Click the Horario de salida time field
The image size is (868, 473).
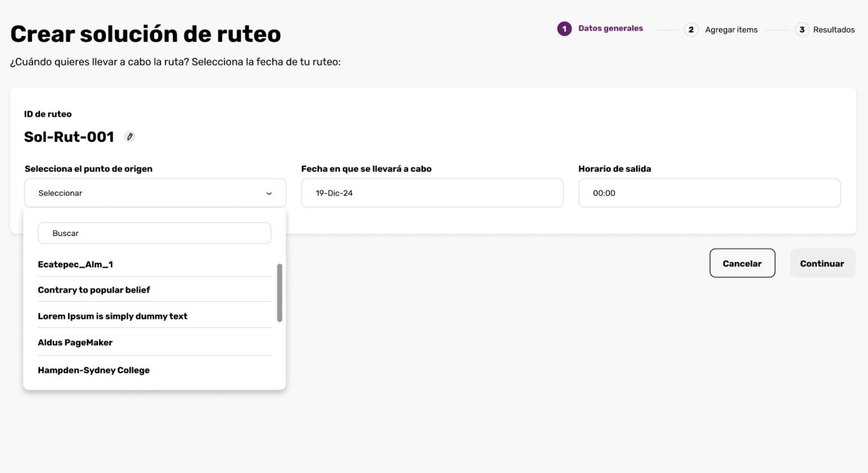pyautogui.click(x=709, y=193)
